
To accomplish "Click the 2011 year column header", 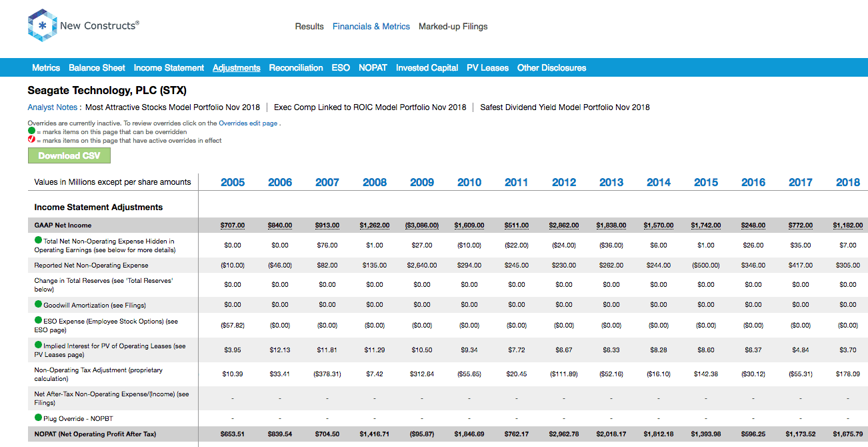I will (x=517, y=182).
